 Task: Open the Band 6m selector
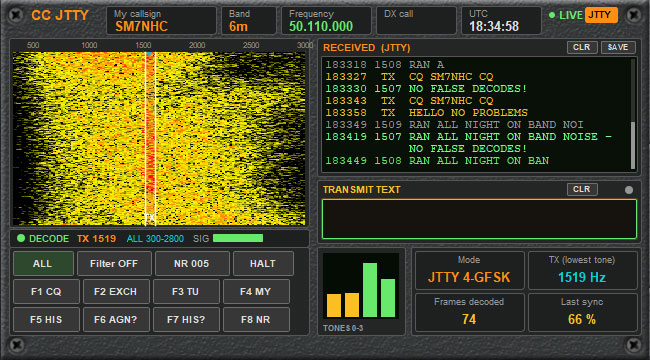tap(249, 20)
